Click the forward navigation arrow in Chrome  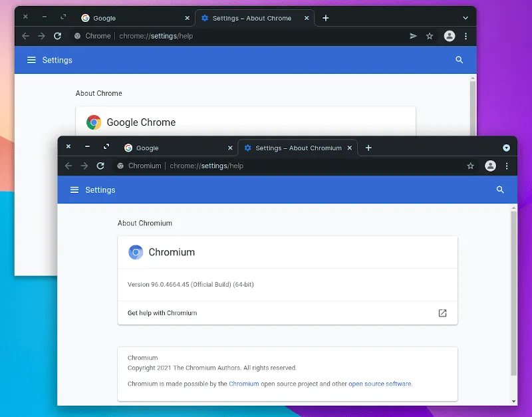(x=41, y=36)
